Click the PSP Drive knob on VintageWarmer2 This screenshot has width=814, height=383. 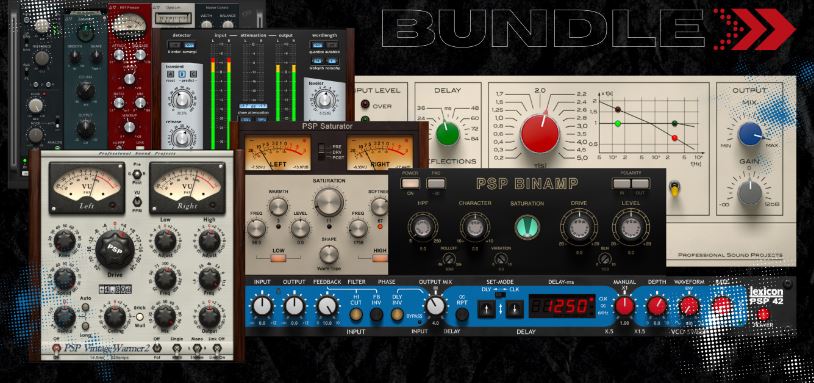tap(115, 249)
